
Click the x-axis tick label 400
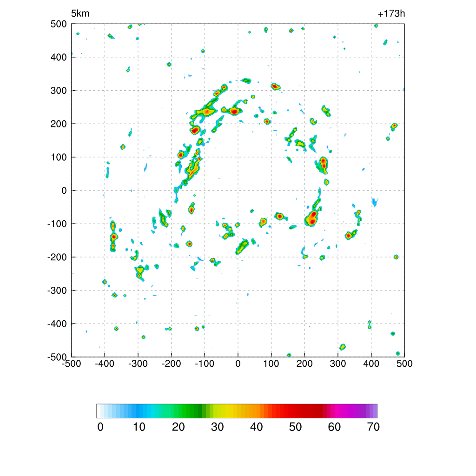371,364
